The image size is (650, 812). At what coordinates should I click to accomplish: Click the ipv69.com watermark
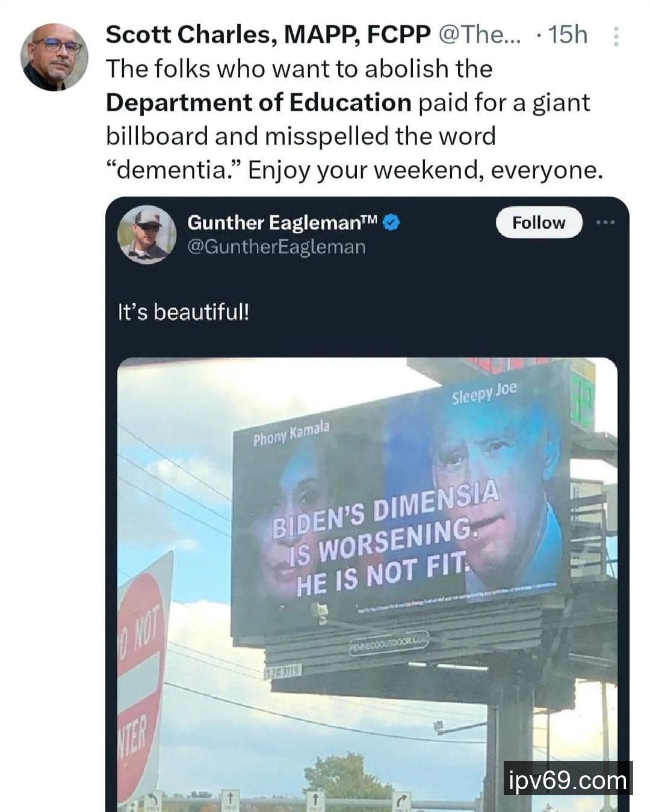click(568, 781)
